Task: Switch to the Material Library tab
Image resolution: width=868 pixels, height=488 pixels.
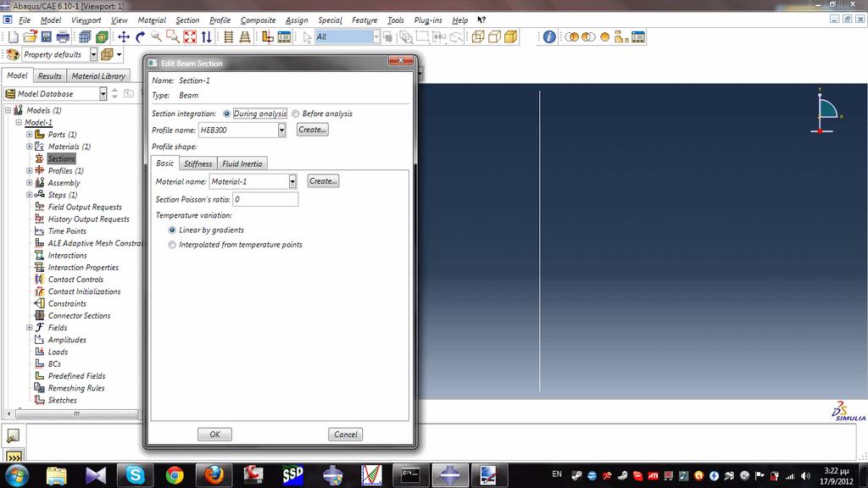Action: pos(98,75)
